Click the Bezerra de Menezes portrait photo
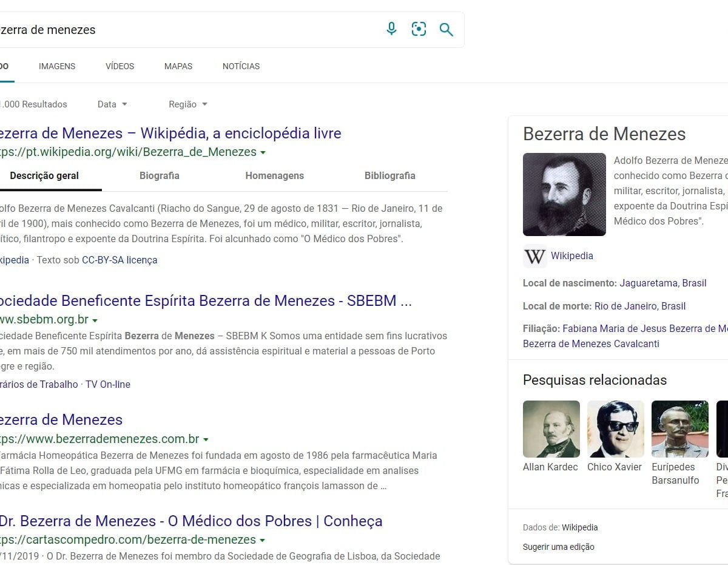728x565 pixels. click(x=564, y=194)
